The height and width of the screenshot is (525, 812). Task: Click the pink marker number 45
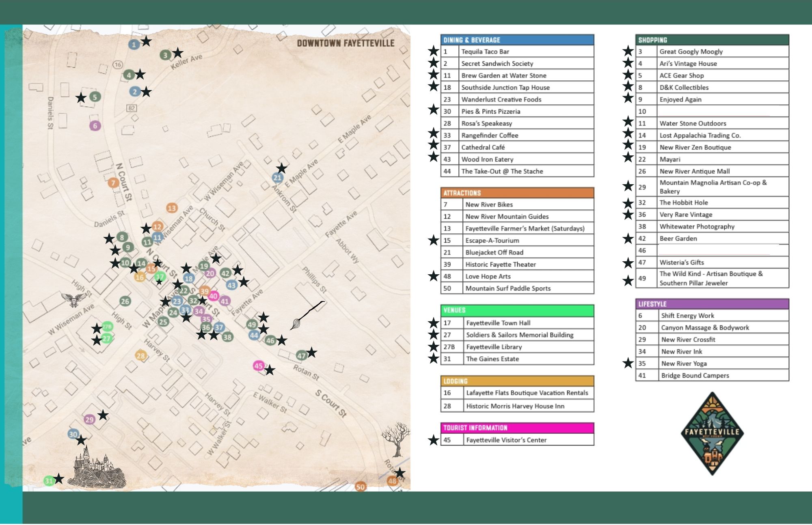pos(258,366)
